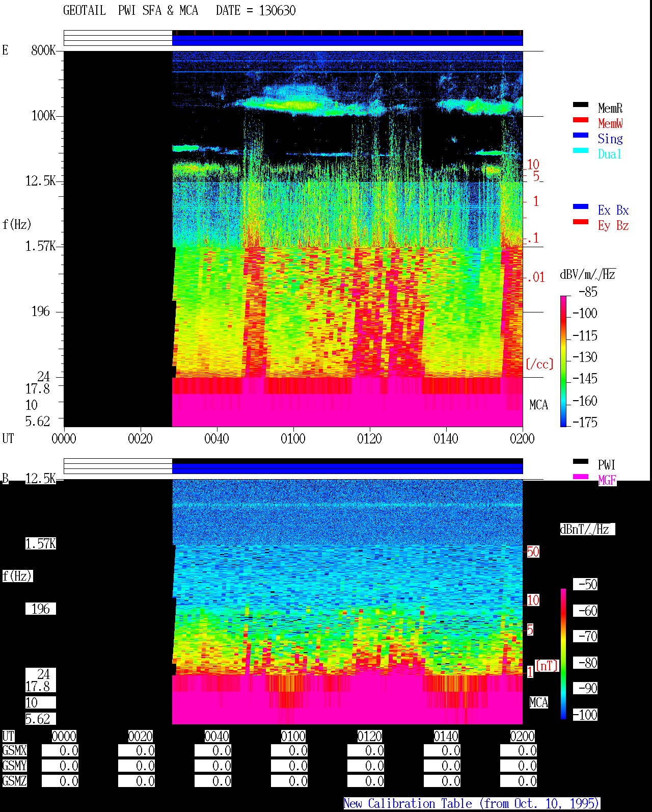Click the 0140 UT label in bottom table
The image size is (652, 812).
(x=446, y=736)
